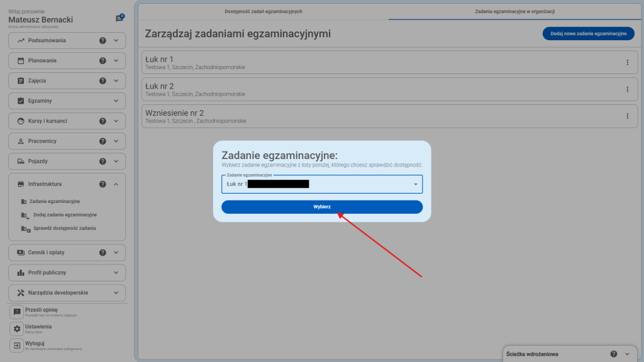The image size is (644, 362).
Task: Switch to Dostępność zadań egzaminacyjnych tab
Action: [x=263, y=12]
